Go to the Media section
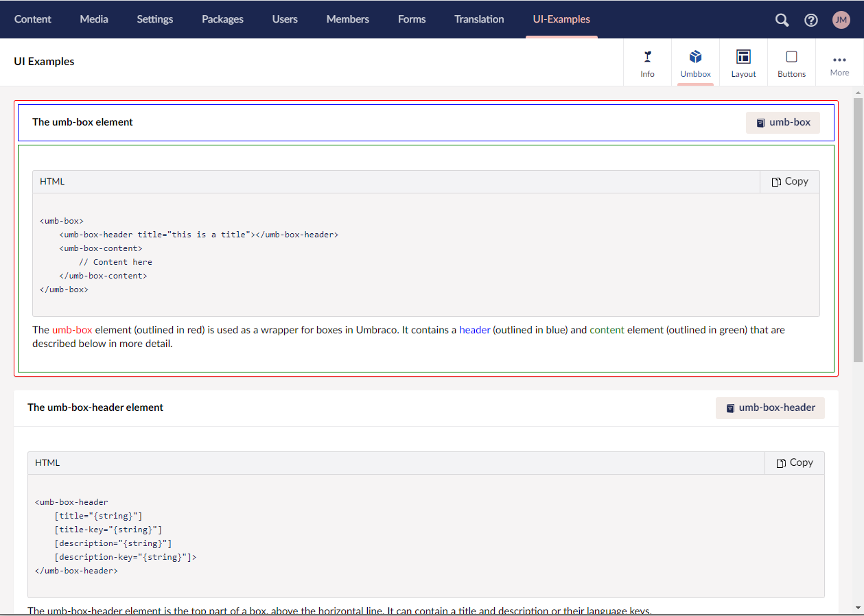Viewport: 864px width, 616px height. (94, 19)
